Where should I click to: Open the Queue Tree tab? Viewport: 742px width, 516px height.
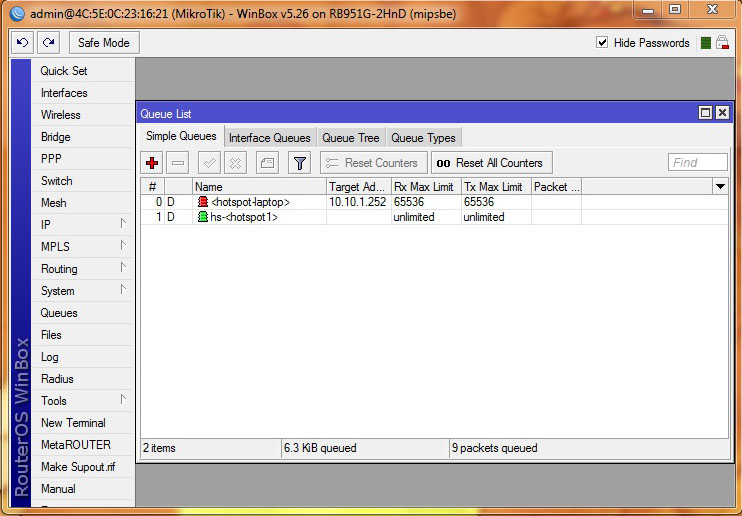click(x=351, y=138)
